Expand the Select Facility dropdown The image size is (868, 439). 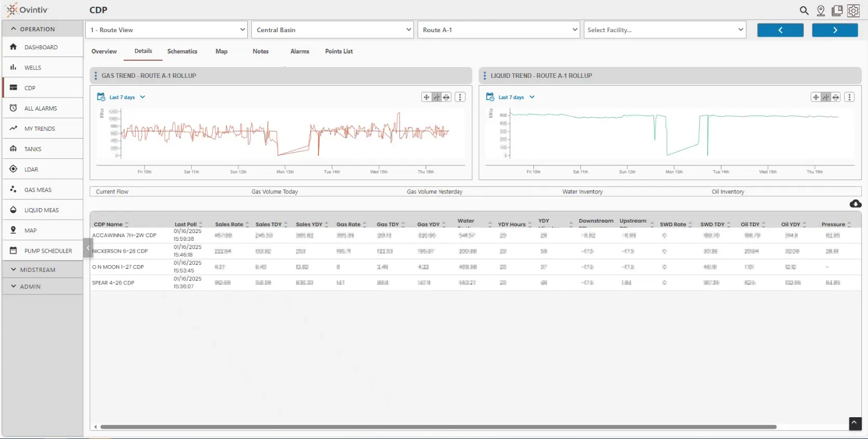664,30
